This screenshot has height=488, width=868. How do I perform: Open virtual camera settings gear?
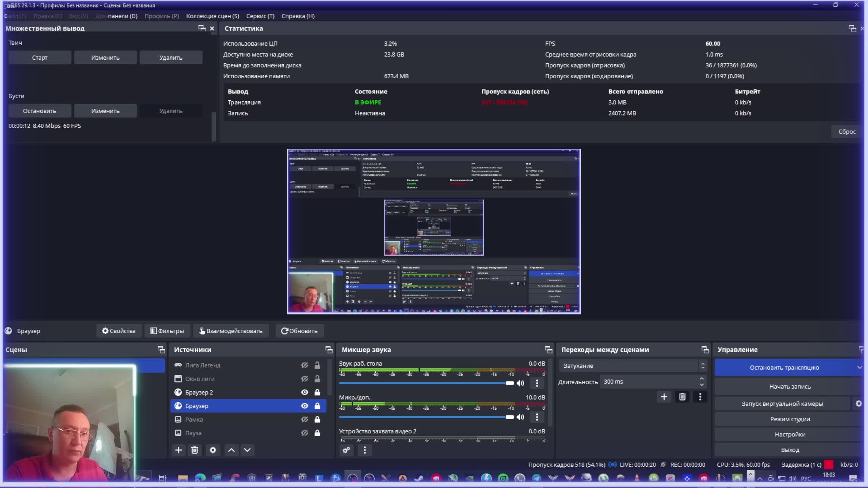tap(859, 404)
